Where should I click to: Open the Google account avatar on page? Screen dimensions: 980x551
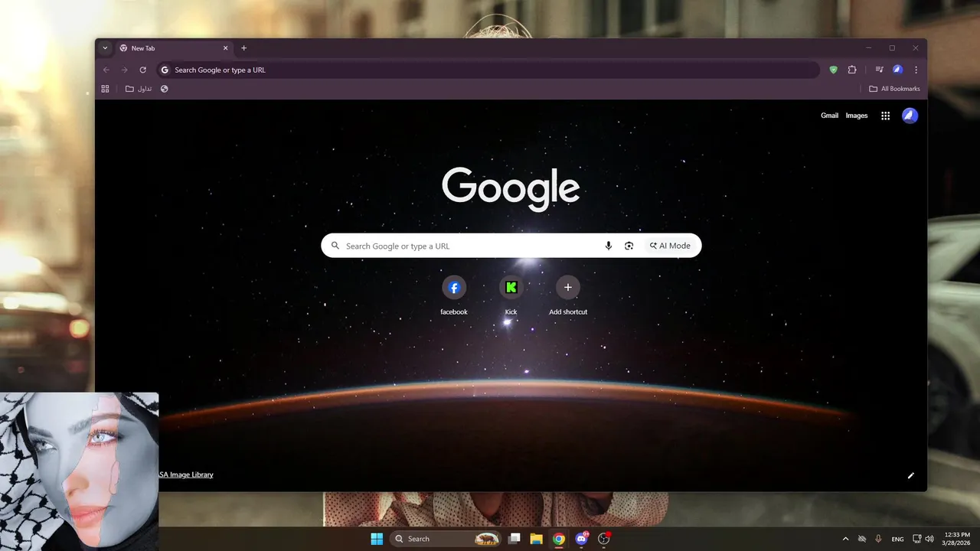click(910, 116)
